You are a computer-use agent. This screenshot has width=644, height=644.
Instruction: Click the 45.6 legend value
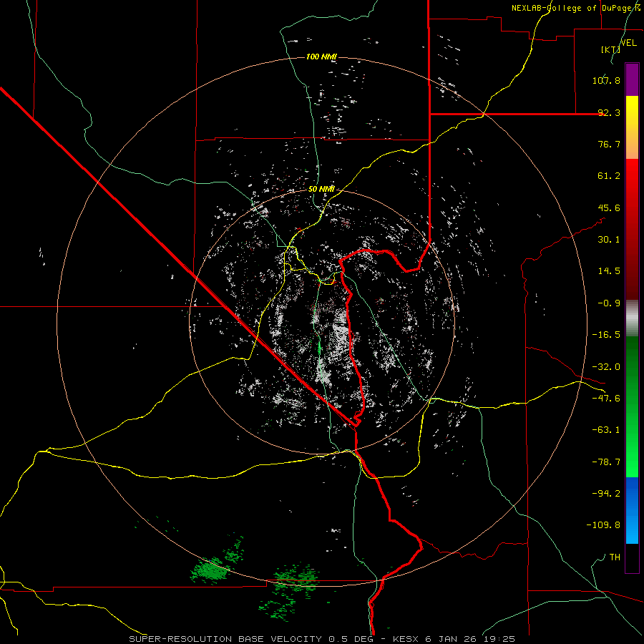pos(609,208)
